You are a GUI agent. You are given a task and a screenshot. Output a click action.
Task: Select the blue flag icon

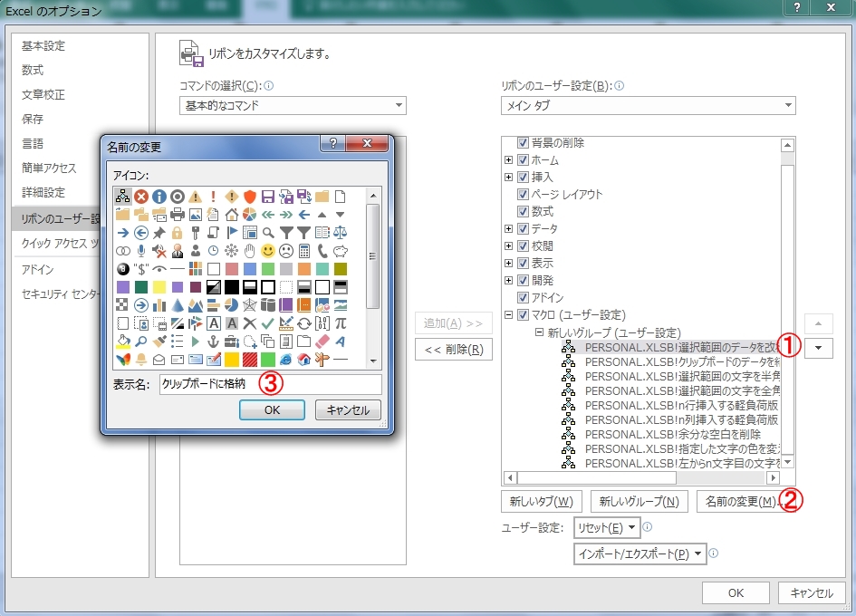[232, 233]
